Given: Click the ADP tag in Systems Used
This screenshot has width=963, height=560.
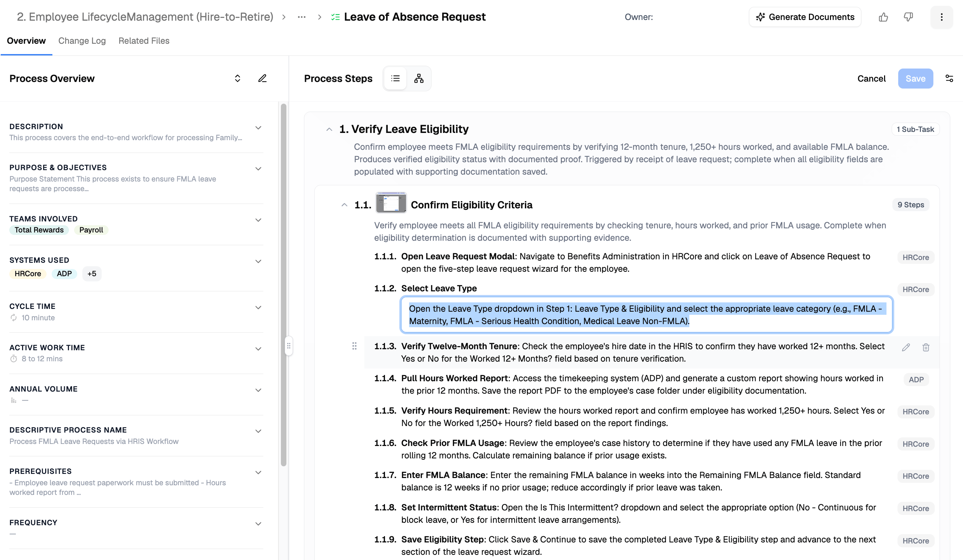Looking at the screenshot, I should pyautogui.click(x=64, y=274).
